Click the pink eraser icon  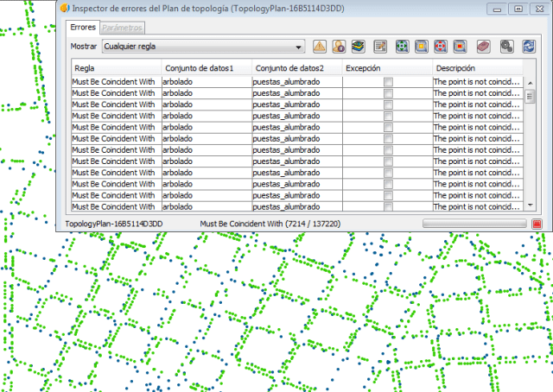tap(485, 46)
